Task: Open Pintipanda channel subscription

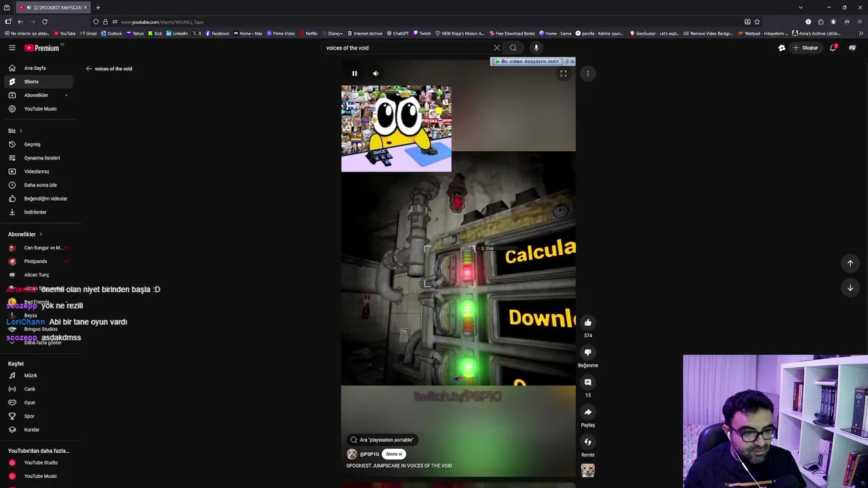Action: coord(39,261)
